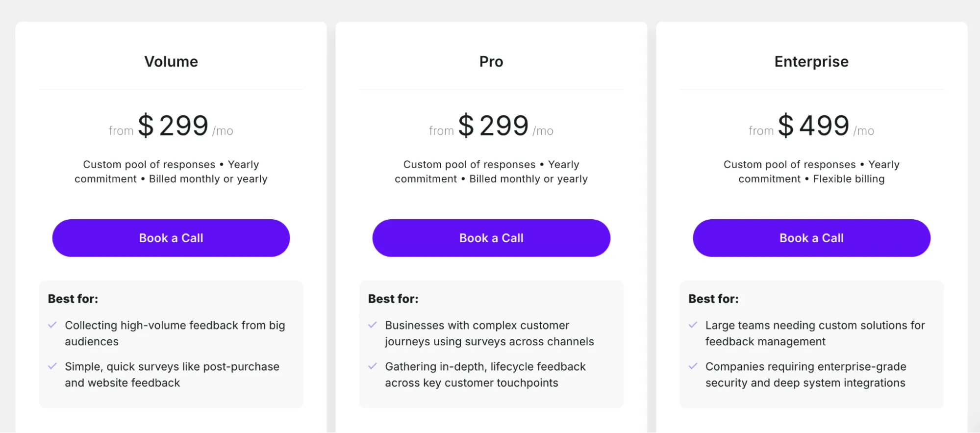Screen dimensions: 980x433
Task: Click the checkmark next to lifecycle feedback bullet
Action: [x=373, y=366]
